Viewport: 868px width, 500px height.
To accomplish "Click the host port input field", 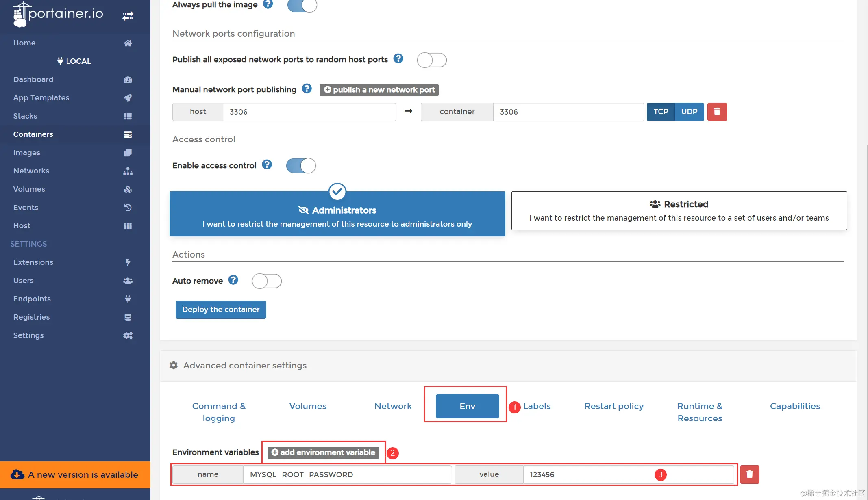I will click(x=309, y=112).
